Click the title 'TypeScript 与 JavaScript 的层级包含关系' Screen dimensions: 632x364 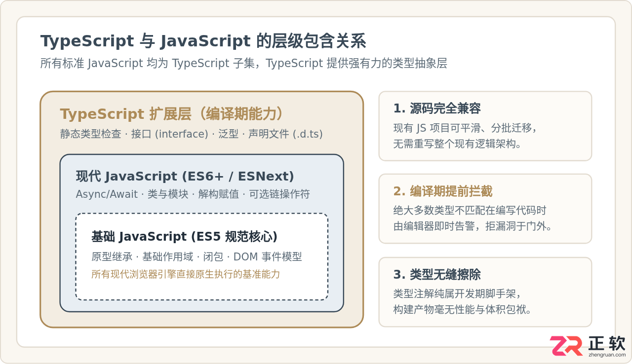[x=203, y=41]
